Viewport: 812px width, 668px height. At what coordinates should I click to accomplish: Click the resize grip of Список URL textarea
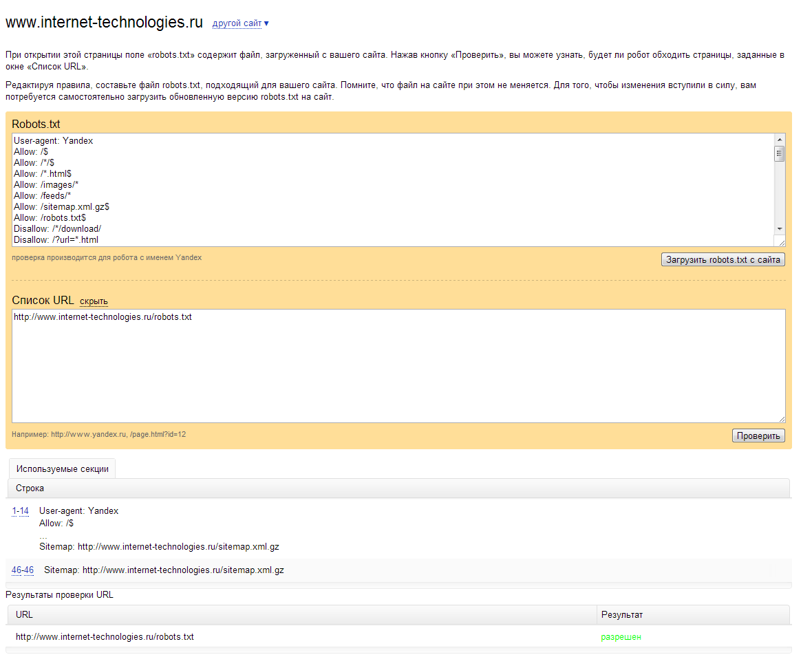coord(781,418)
